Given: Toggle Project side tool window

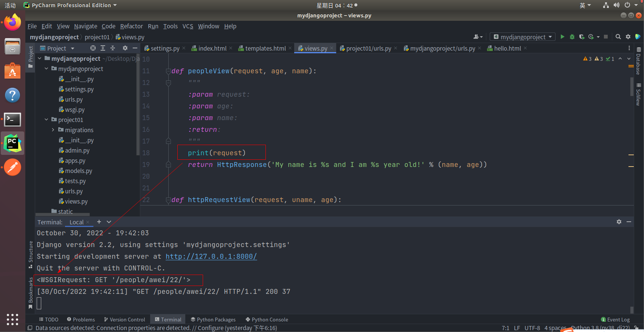Looking at the screenshot, I should point(31,57).
